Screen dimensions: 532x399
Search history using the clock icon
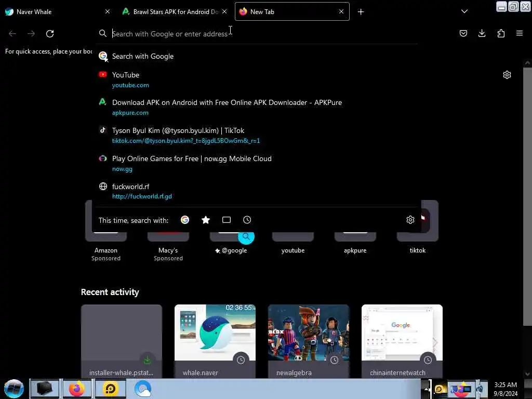coord(247,220)
